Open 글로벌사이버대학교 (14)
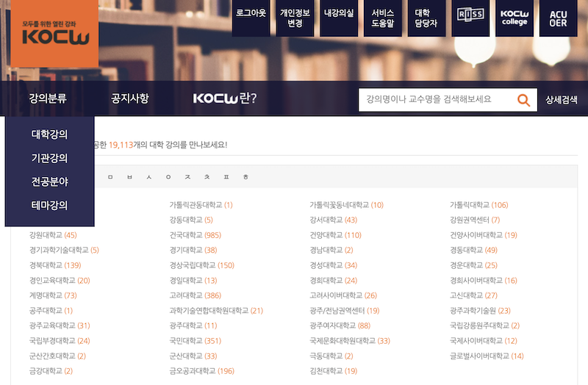 (487, 356)
